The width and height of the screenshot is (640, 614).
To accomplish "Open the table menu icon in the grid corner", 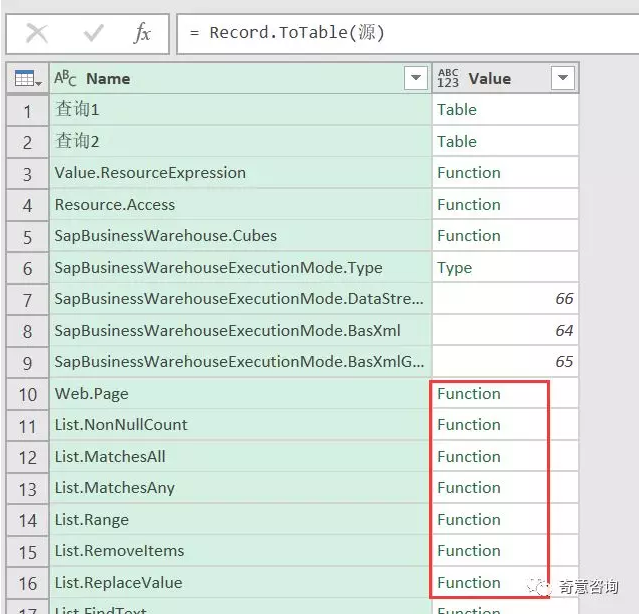I will click(28, 78).
